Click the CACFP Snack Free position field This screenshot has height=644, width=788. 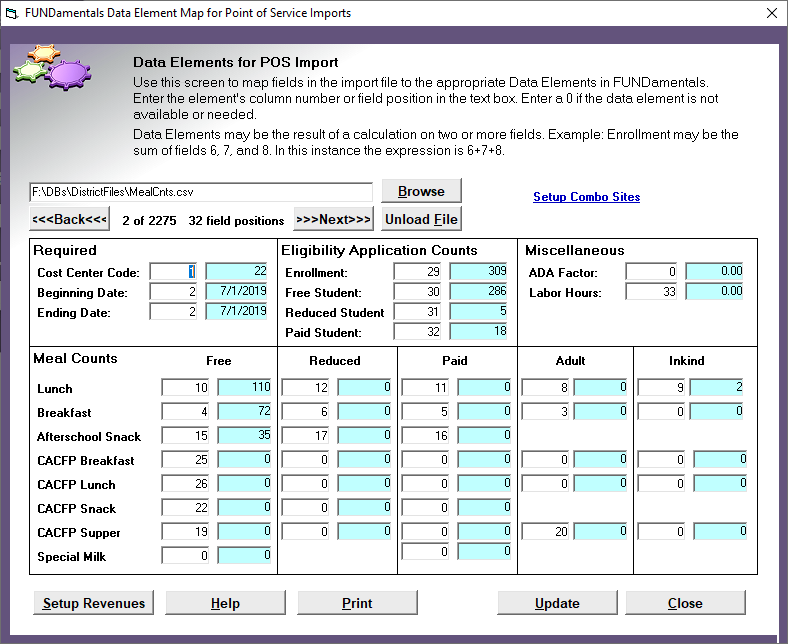(185, 507)
